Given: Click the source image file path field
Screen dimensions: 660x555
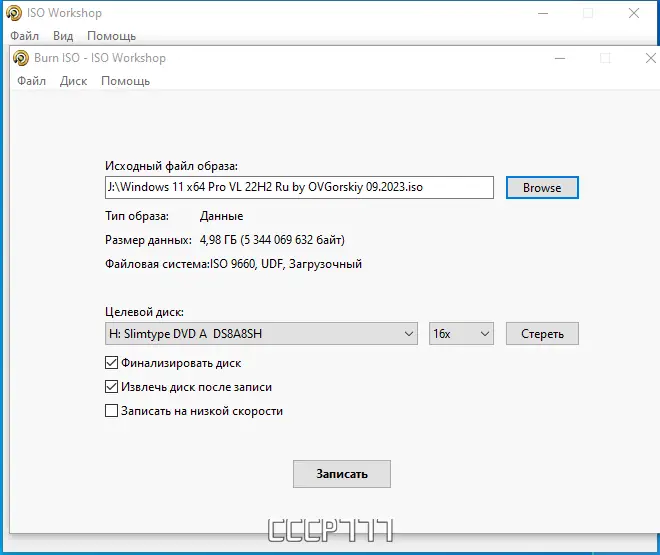Looking at the screenshot, I should [x=299, y=187].
